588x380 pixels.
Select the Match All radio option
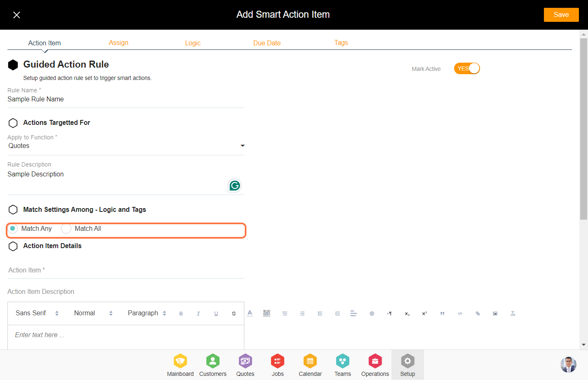(x=66, y=228)
